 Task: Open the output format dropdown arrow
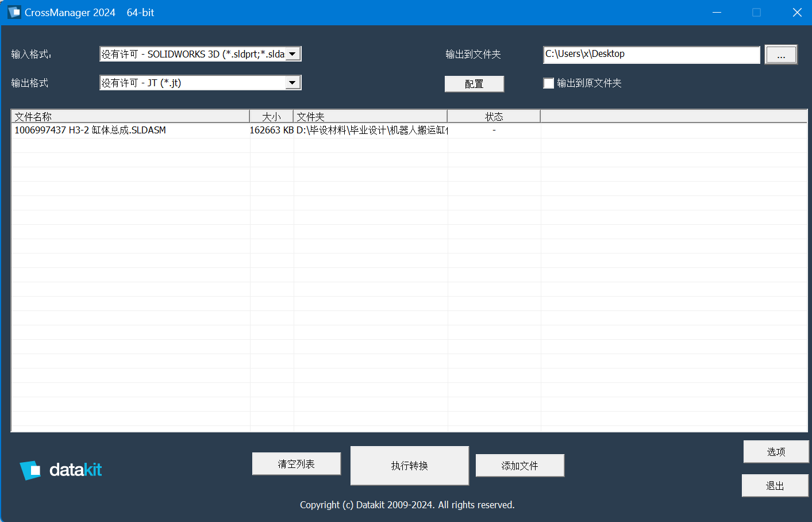pyautogui.click(x=293, y=83)
